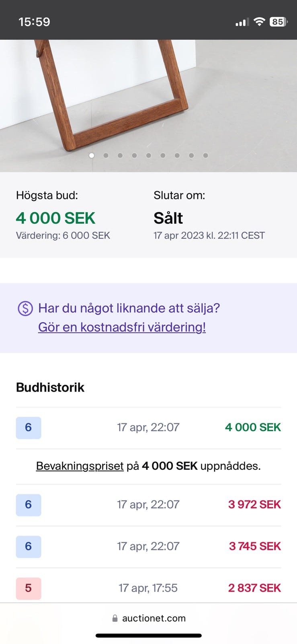Tap the 15:59 status bar clock
Viewport: 297px width, 644px height.
tap(34, 22)
